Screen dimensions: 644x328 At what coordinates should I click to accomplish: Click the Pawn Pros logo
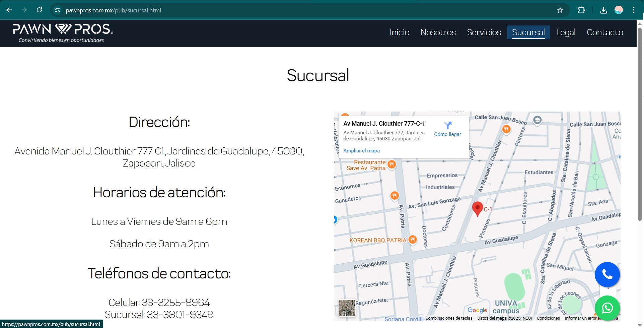(x=63, y=33)
